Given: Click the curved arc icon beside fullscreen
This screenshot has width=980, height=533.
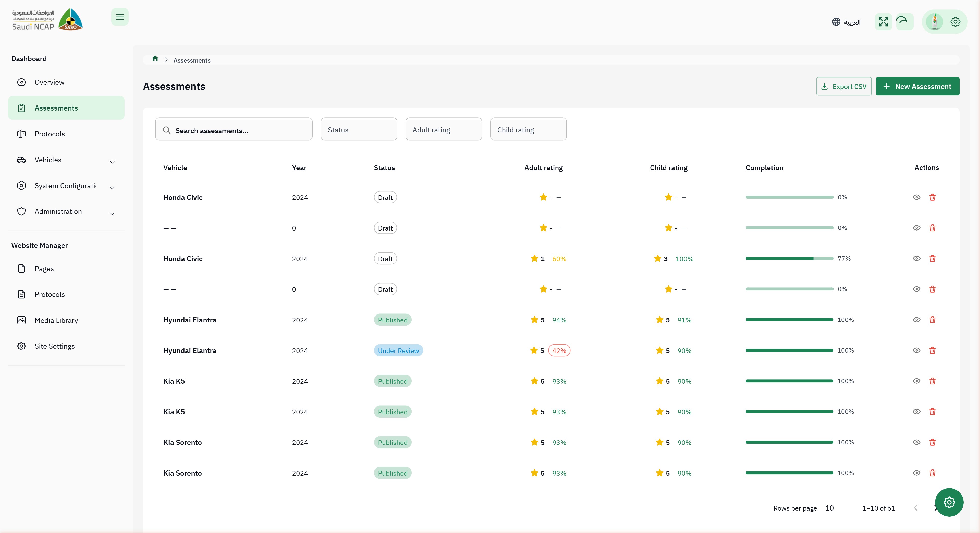Looking at the screenshot, I should pyautogui.click(x=905, y=22).
